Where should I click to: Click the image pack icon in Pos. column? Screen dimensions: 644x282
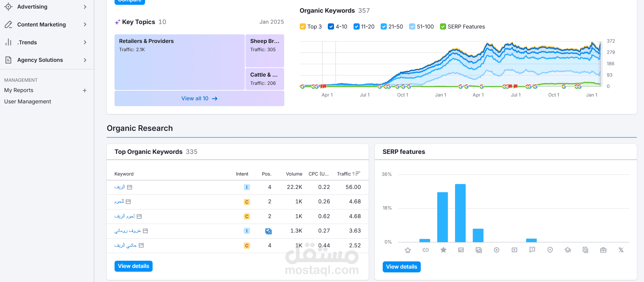[x=269, y=231]
